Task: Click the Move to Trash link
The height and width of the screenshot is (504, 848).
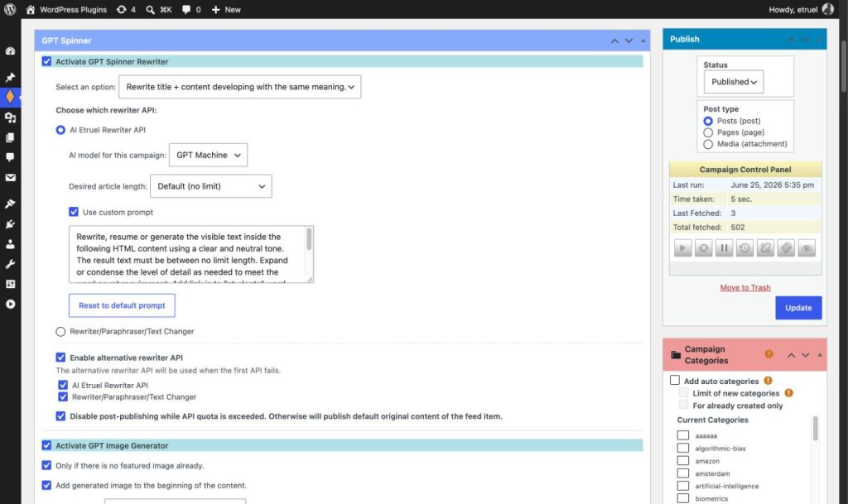Action: tap(745, 287)
